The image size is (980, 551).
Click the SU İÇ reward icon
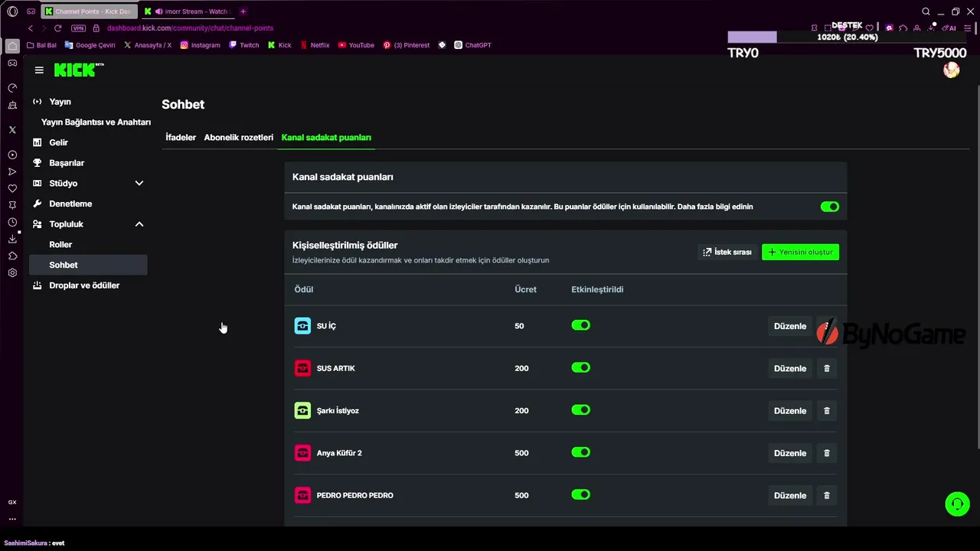click(x=302, y=326)
